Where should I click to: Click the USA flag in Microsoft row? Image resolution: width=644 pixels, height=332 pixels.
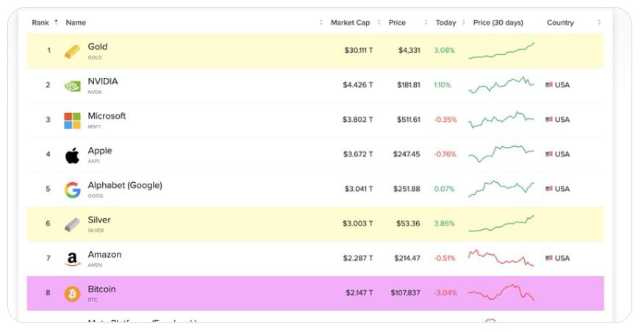[x=549, y=120]
